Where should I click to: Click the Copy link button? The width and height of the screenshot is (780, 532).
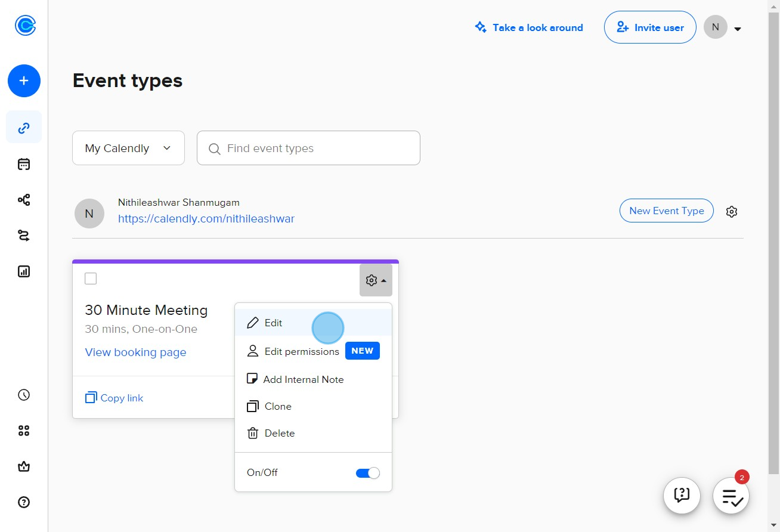point(114,398)
